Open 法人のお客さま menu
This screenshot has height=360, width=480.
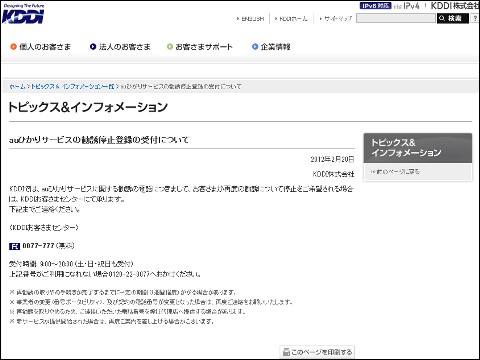pos(120,47)
